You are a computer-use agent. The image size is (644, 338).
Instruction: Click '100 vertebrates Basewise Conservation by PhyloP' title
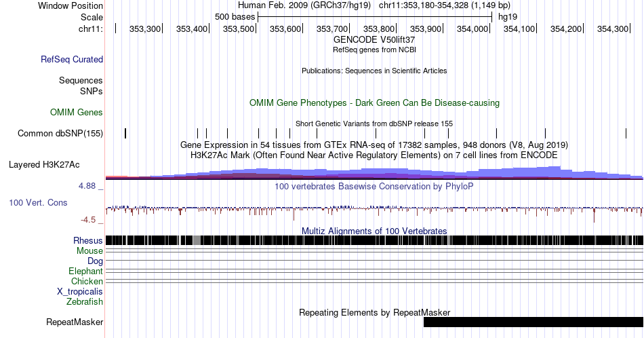[x=374, y=186]
